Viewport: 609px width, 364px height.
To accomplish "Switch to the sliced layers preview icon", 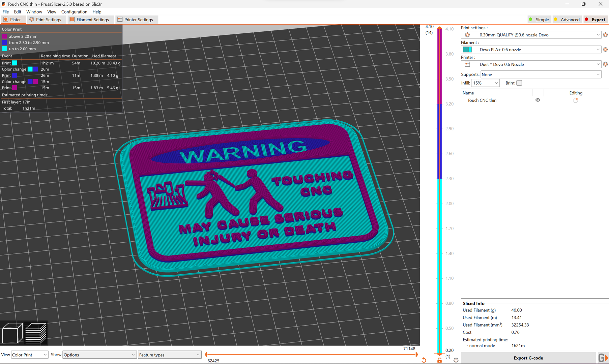I will coord(36,333).
